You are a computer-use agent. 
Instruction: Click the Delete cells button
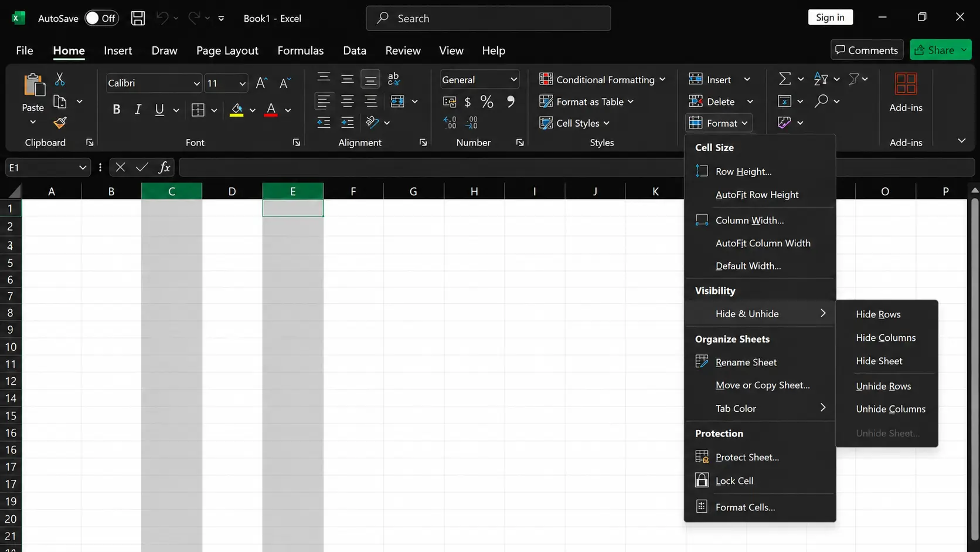tap(713, 101)
